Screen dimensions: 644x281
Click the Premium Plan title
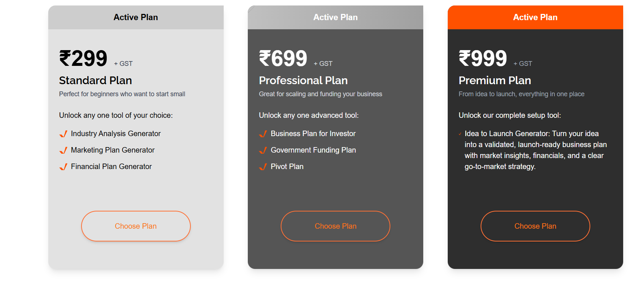495,80
